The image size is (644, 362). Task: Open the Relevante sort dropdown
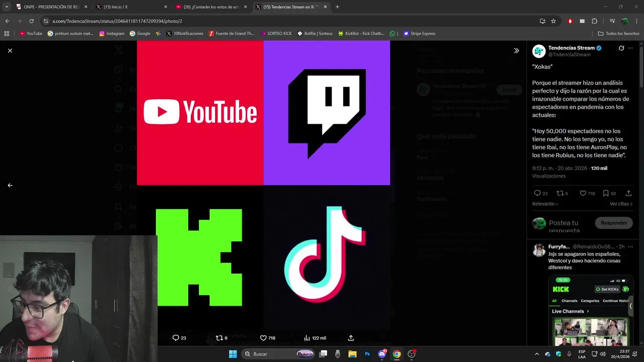tap(545, 204)
